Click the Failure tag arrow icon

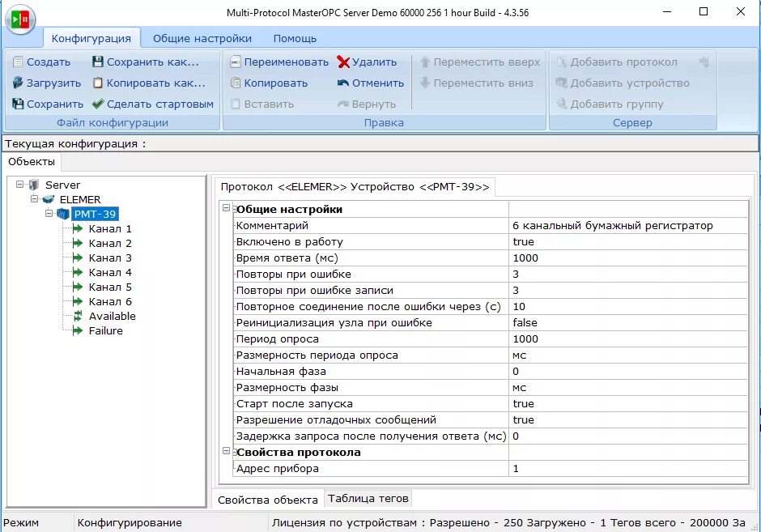78,331
